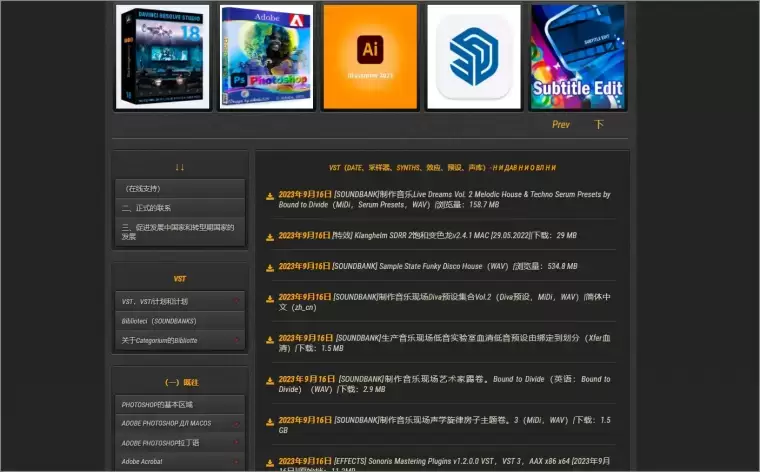Open 艺术家露卷 Bound to Divide WAV post
The height and width of the screenshot is (472, 760).
[x=444, y=384]
